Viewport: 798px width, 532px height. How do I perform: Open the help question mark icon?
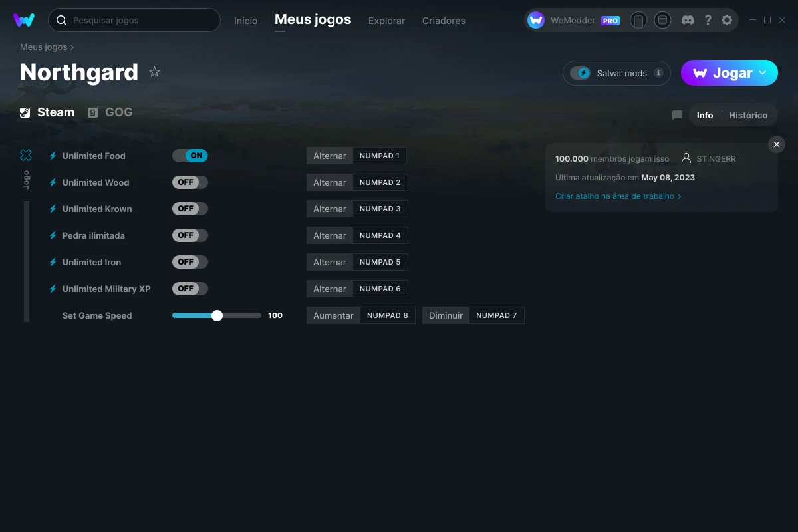pos(708,20)
